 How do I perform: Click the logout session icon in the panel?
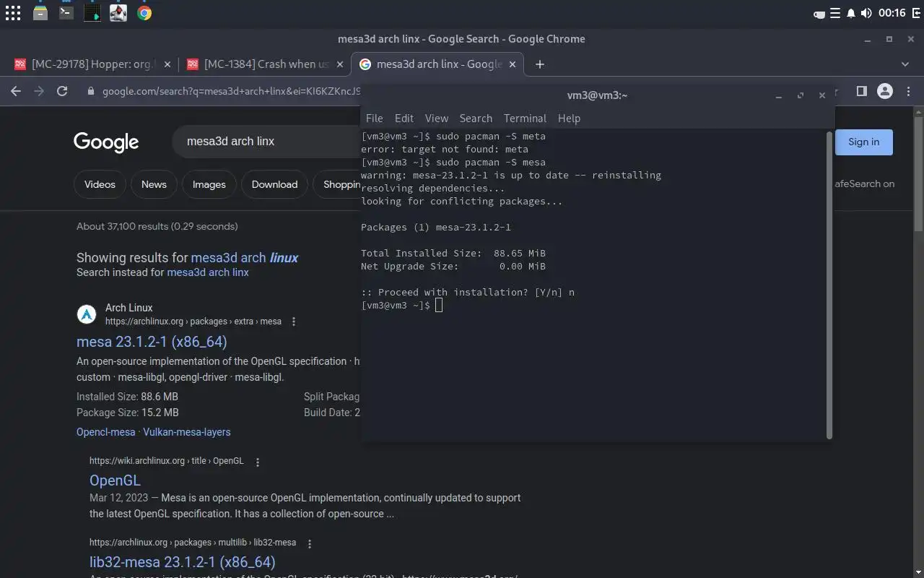916,13
